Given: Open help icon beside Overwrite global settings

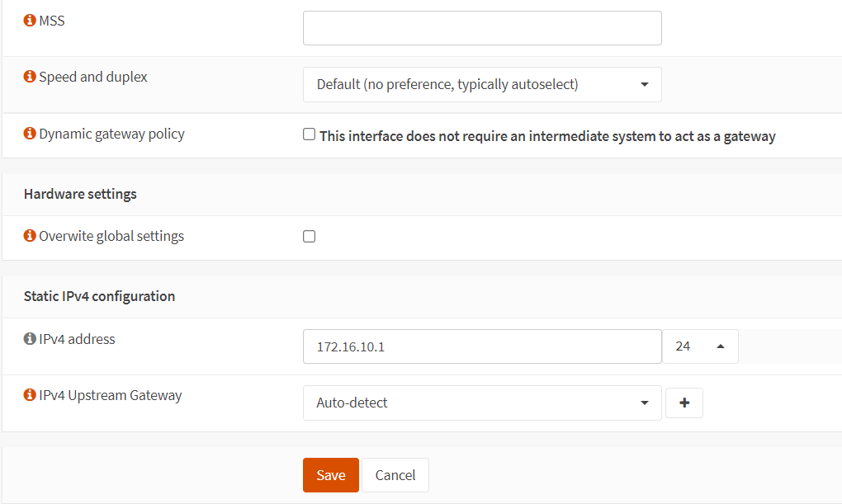Looking at the screenshot, I should [x=30, y=236].
